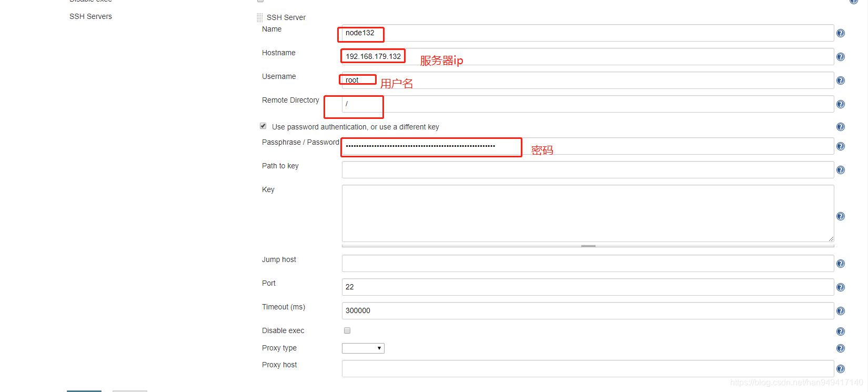Viewport: 868px width, 392px height.
Task: Click the Username field containing root
Action: [588, 81]
